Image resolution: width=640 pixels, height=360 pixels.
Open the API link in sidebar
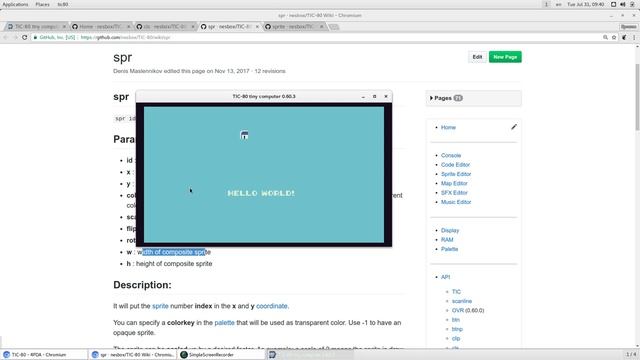coord(445,277)
